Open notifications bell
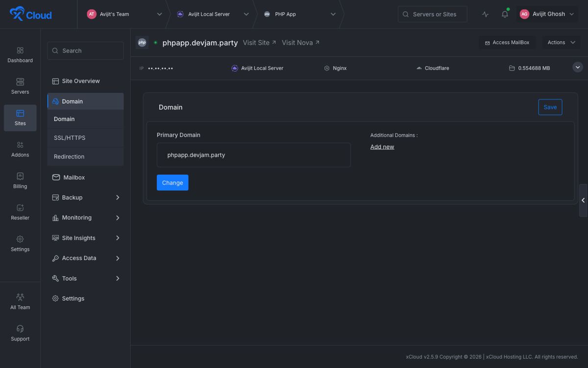 click(x=505, y=14)
